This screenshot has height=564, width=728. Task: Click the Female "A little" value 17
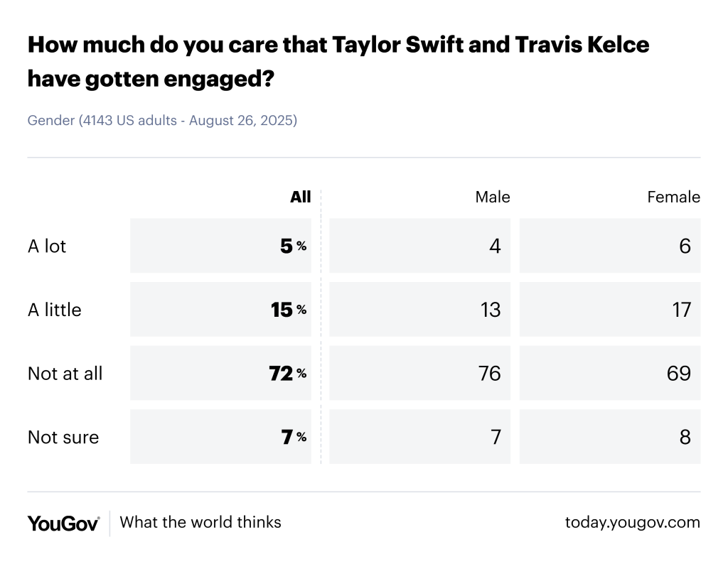tap(680, 310)
